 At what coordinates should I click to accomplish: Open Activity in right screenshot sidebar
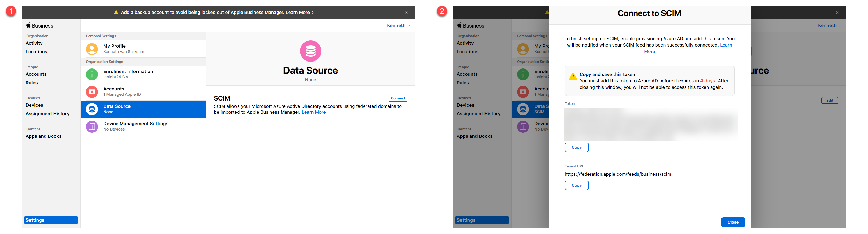[465, 43]
